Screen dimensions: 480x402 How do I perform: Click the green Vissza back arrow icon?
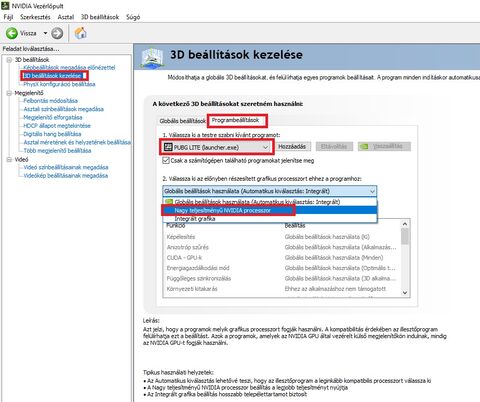point(12,33)
